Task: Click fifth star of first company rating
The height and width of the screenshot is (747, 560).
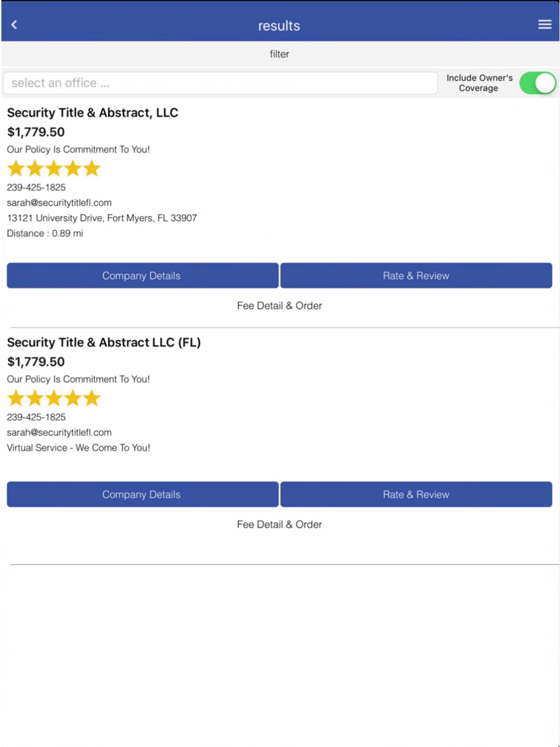Action: tap(92, 168)
